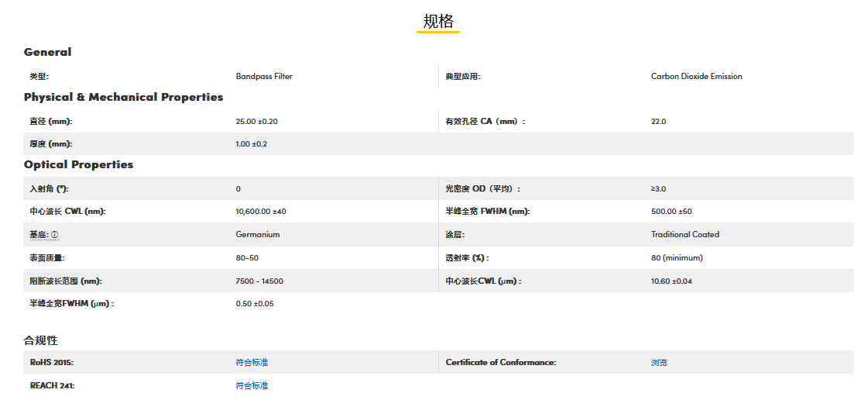Select the 500.00 ±50 FWHM value
Image resolution: width=868 pixels, height=407 pixels.
pos(671,212)
